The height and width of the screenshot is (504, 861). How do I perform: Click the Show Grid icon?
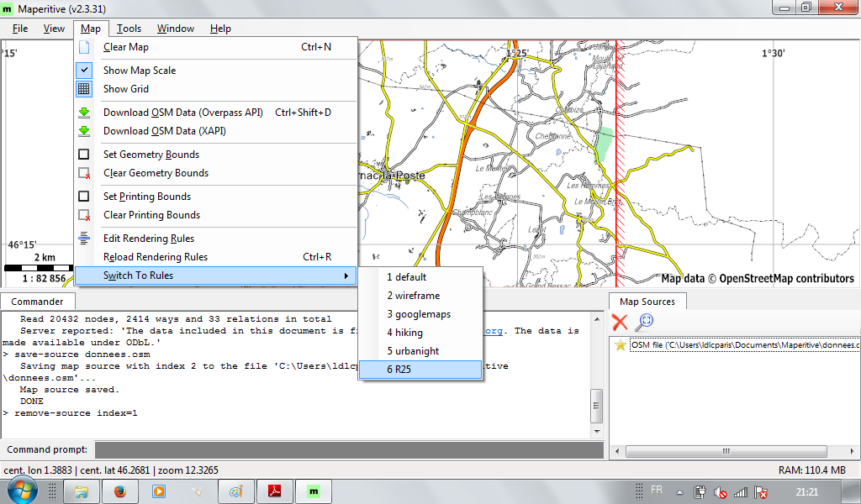coord(84,89)
